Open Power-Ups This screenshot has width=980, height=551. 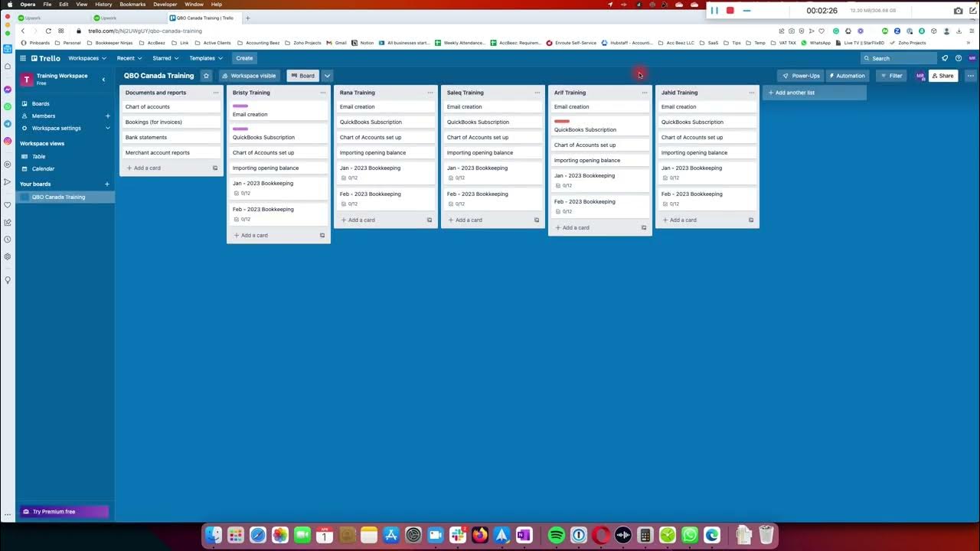coord(801,76)
